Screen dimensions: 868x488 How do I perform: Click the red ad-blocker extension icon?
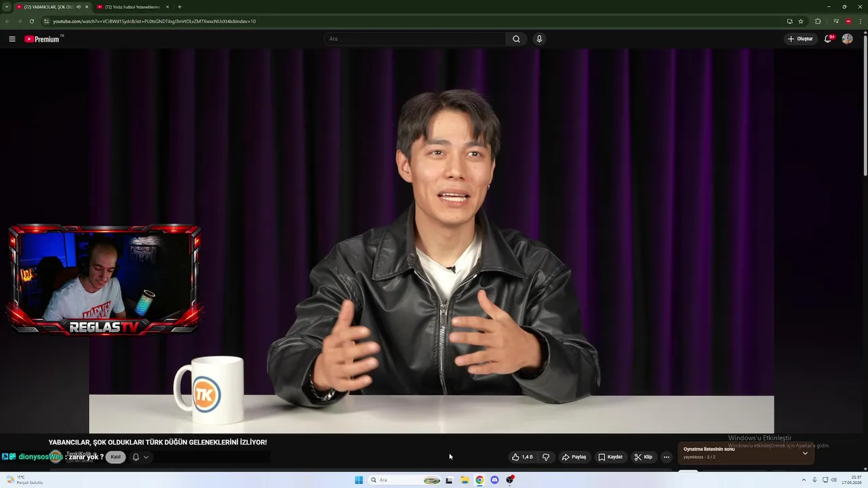(x=848, y=21)
